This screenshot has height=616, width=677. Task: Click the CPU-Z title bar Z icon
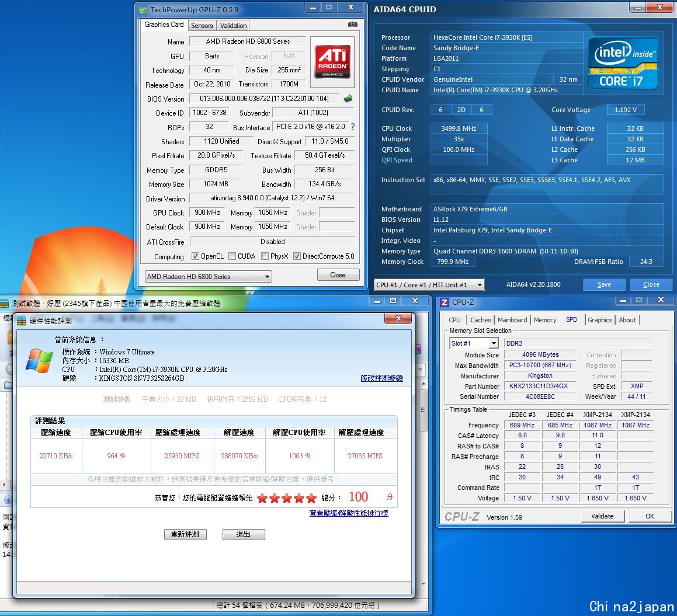[445, 302]
